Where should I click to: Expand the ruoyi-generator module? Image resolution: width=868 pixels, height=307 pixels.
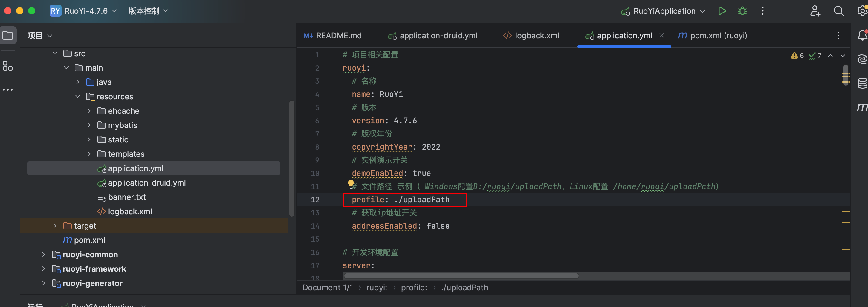(43, 283)
